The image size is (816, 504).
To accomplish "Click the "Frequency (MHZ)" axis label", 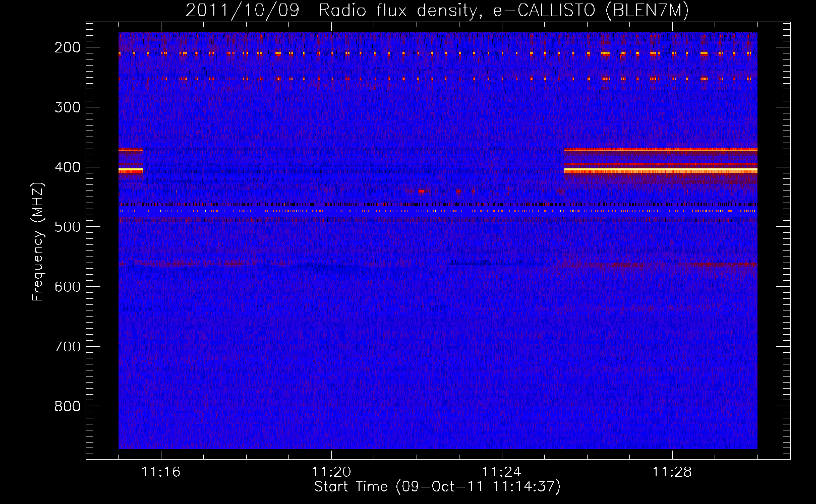I will pos(38,241).
